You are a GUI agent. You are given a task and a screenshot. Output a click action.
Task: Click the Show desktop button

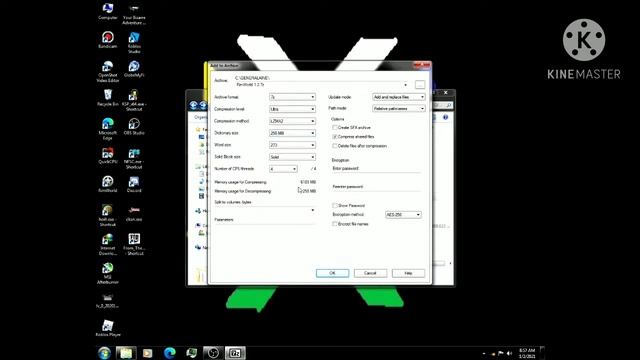[x=542, y=353]
